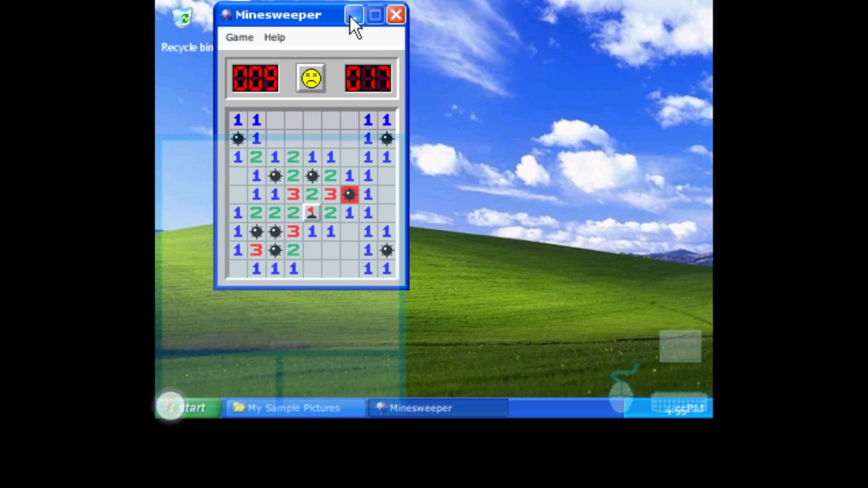
Task: Click the red 3 in grid row 7
Action: pyautogui.click(x=293, y=232)
